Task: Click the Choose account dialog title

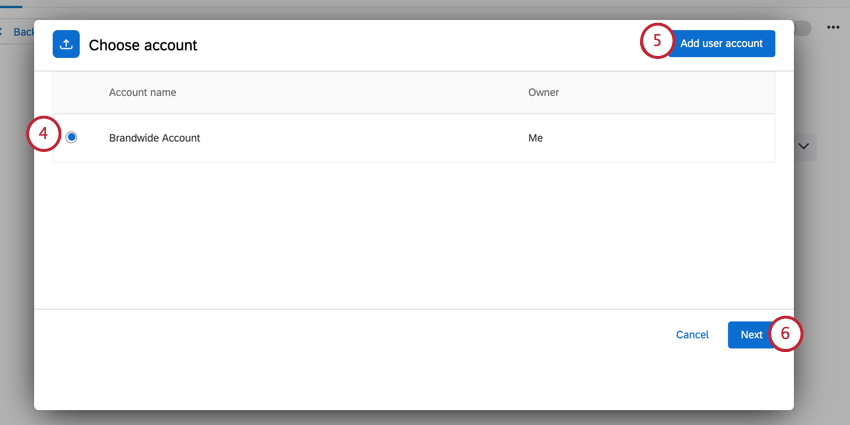Action: click(x=143, y=45)
